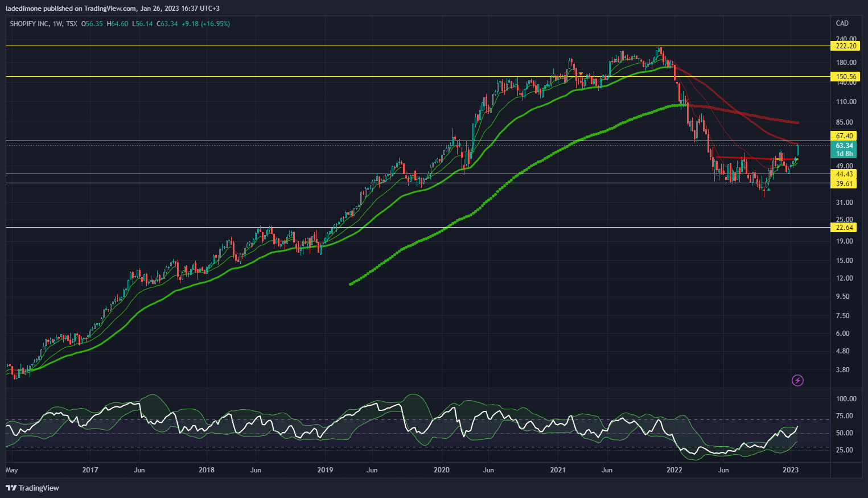The image size is (868, 498).
Task: Click the current price label 63.34
Action: [844, 146]
